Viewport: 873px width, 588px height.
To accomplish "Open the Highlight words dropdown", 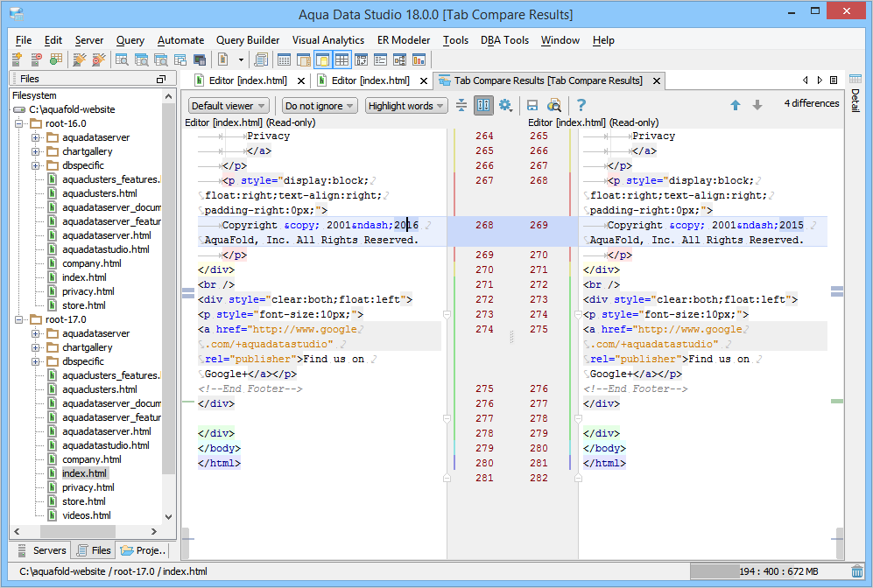I will tap(406, 106).
